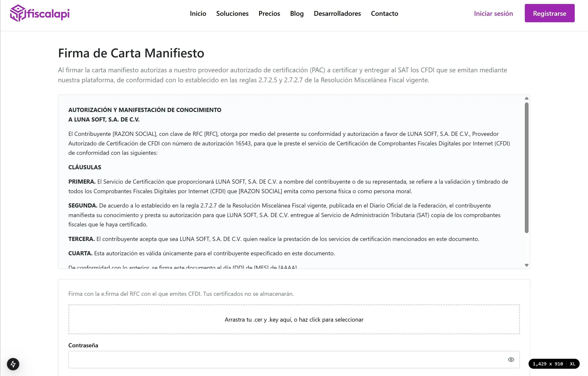Image resolution: width=588 pixels, height=376 pixels.
Task: Click the manifest text scrollbar thumb
Action: (x=526, y=167)
